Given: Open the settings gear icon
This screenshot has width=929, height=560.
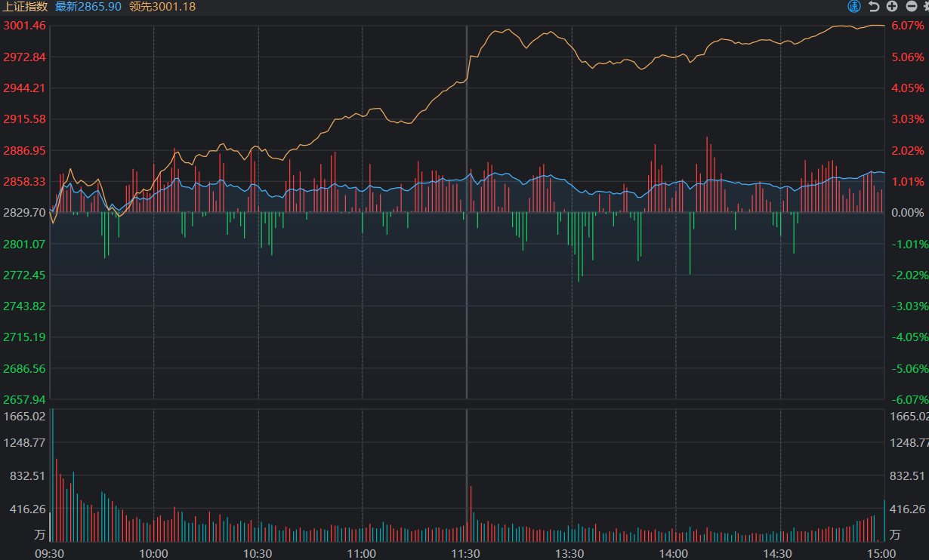Looking at the screenshot, I should pos(926,7).
